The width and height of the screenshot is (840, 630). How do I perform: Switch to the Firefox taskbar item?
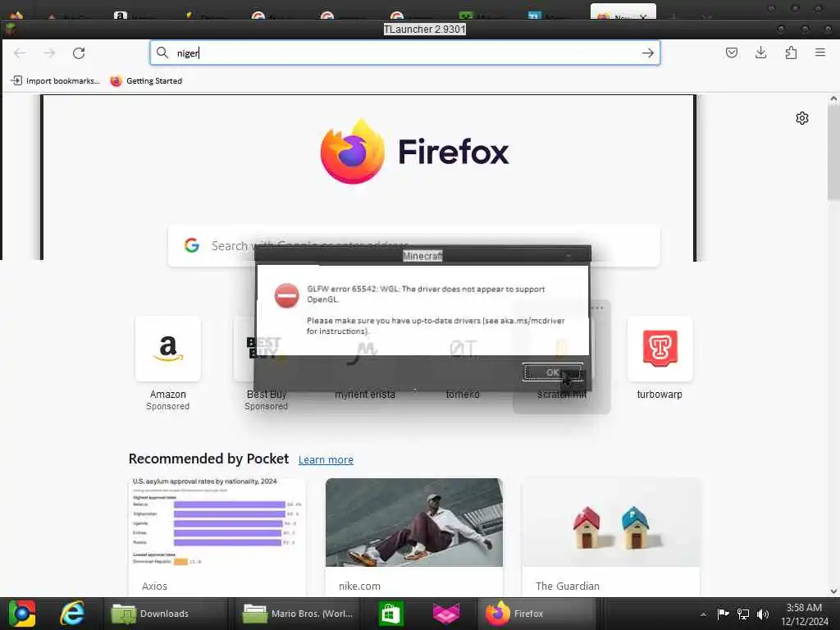tap(536, 614)
